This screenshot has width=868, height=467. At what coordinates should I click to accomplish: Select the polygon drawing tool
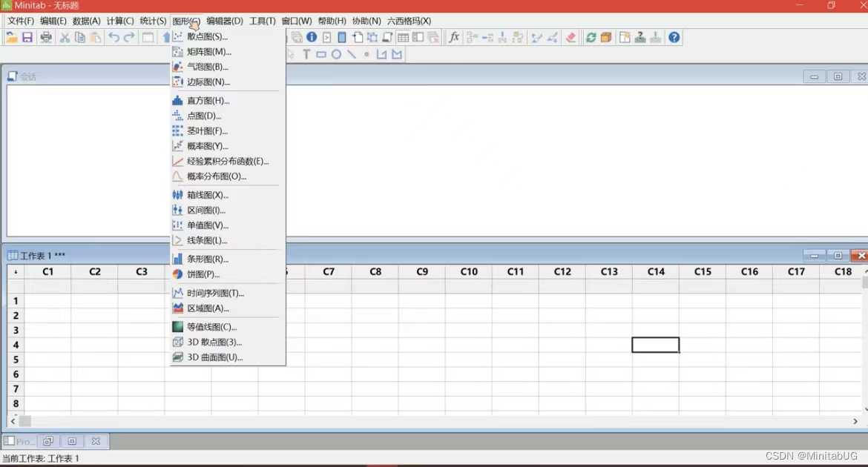click(397, 54)
